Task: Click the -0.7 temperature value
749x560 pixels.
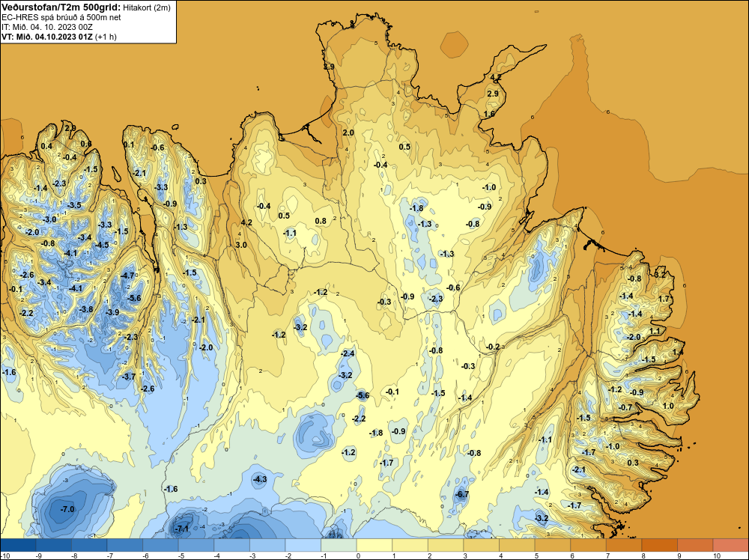Action: click(625, 408)
